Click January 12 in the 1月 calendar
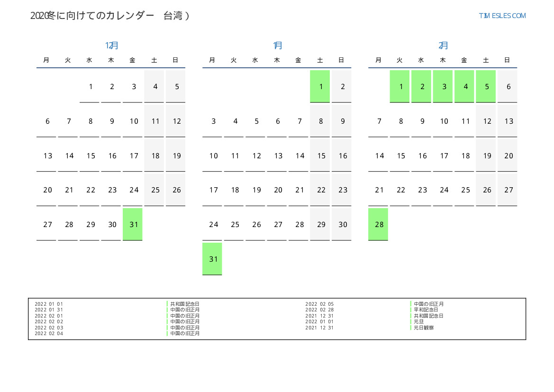554x392 pixels. (255, 155)
